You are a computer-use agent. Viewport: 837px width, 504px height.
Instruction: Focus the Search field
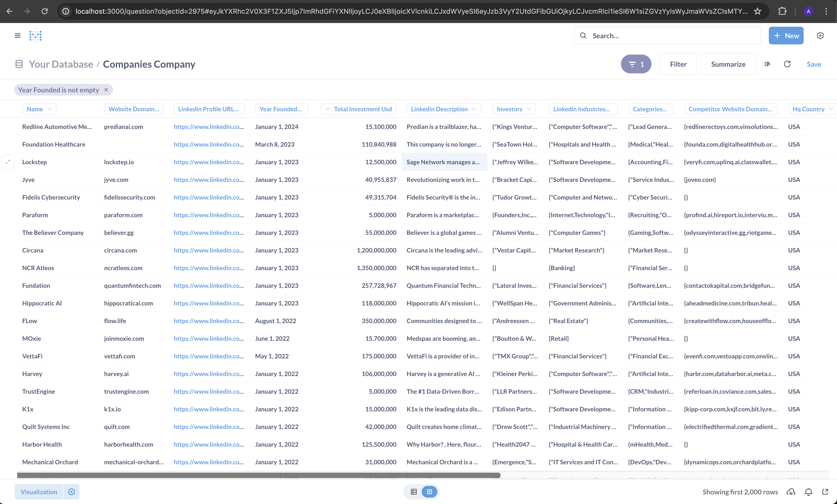pyautogui.click(x=667, y=36)
